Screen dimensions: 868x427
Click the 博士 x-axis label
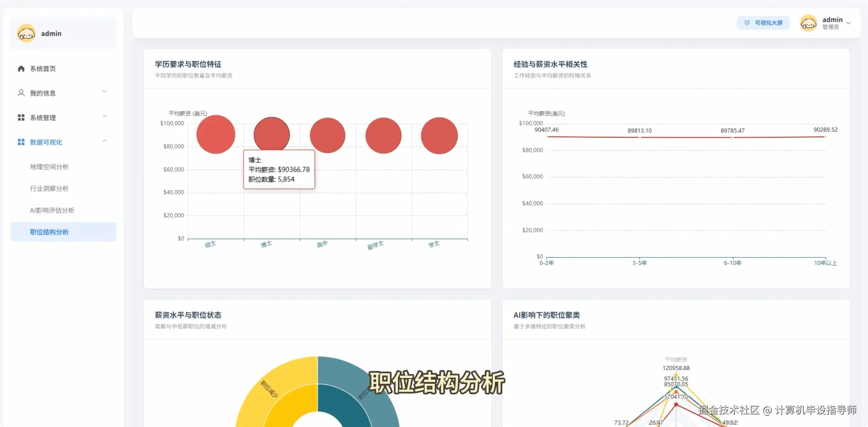266,244
